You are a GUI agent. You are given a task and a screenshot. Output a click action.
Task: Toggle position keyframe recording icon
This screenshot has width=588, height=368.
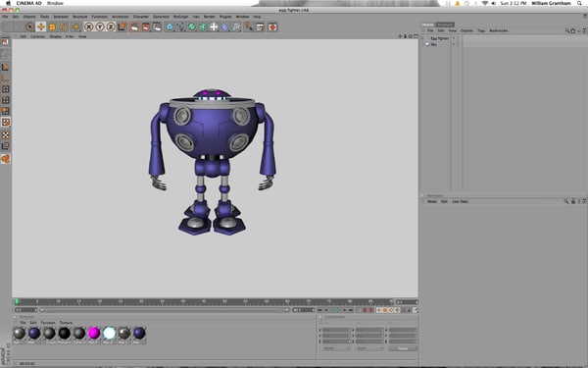click(378, 310)
